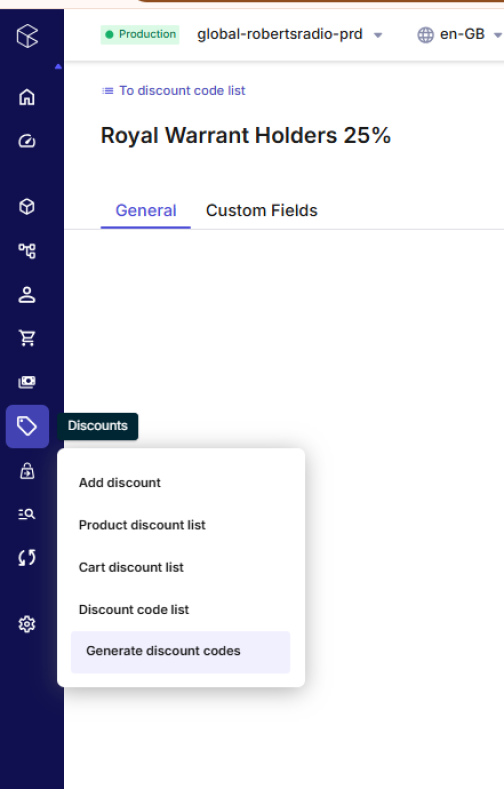Choose Generate discount codes menu entry
Viewport: 504px width, 789px height.
click(x=181, y=651)
